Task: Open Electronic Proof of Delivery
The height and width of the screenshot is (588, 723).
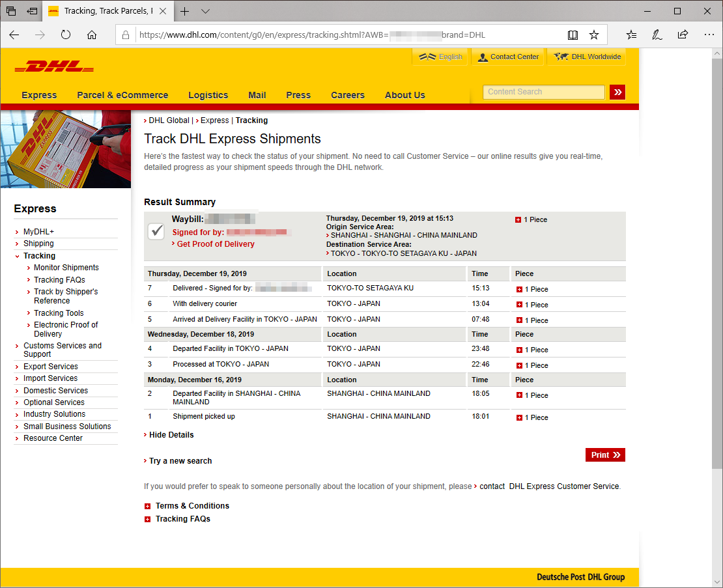Action: (x=66, y=329)
